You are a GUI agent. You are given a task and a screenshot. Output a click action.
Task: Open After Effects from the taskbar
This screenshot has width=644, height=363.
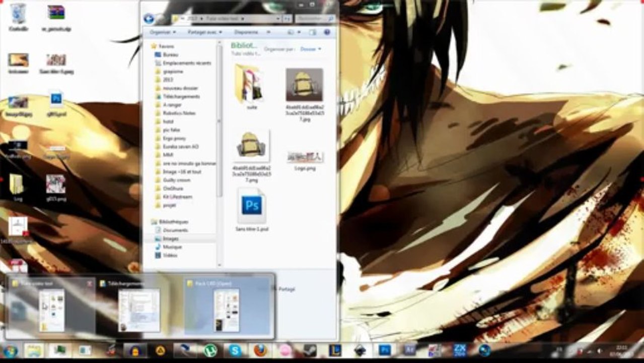[410, 351]
